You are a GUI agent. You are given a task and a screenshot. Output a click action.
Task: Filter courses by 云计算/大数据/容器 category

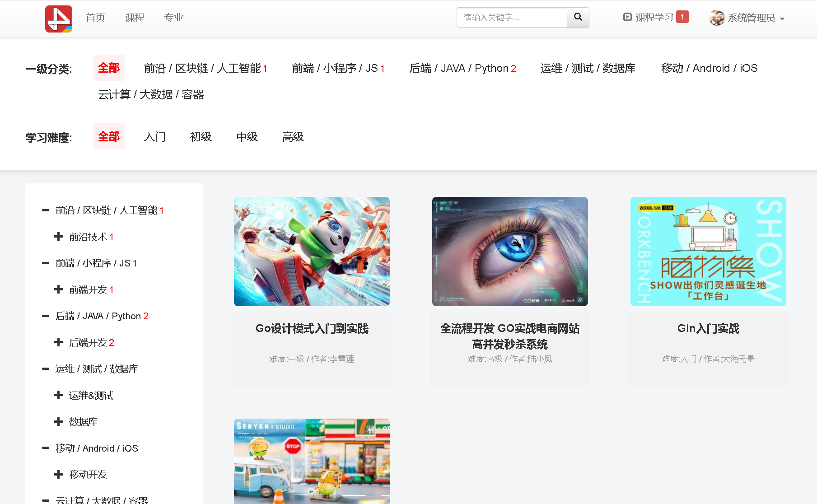[x=152, y=94]
